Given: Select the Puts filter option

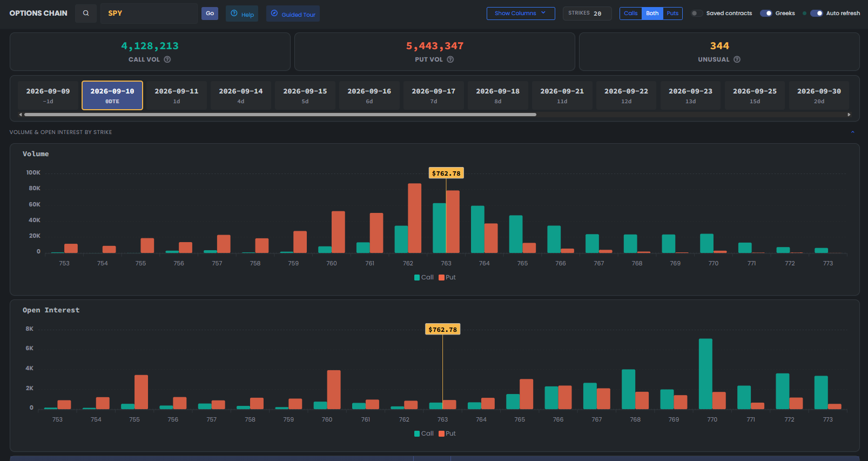Looking at the screenshot, I should coord(672,14).
